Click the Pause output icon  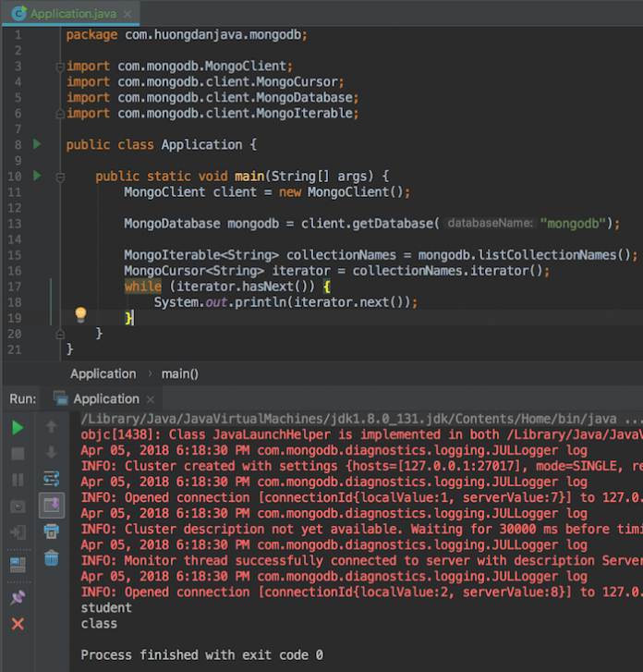pyautogui.click(x=18, y=480)
